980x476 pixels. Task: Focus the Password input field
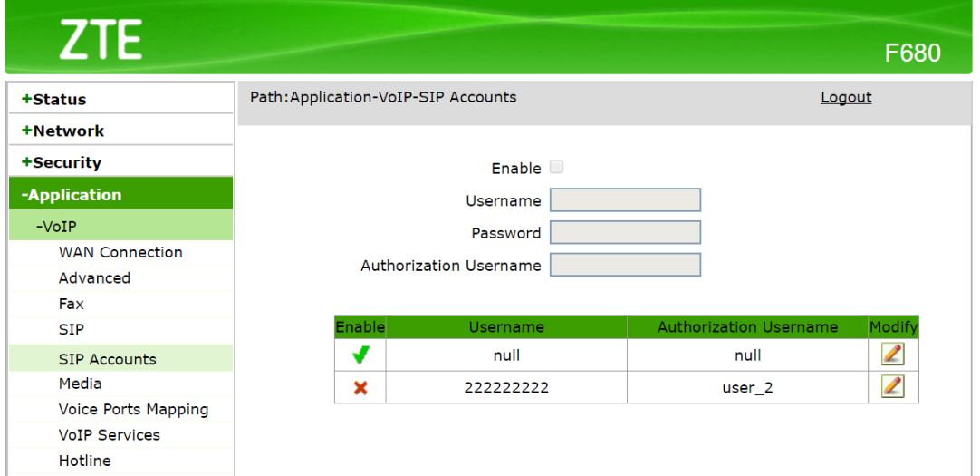point(625,232)
